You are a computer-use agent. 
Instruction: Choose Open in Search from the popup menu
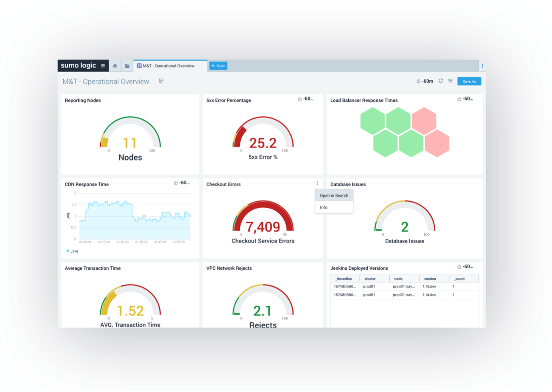(x=334, y=195)
